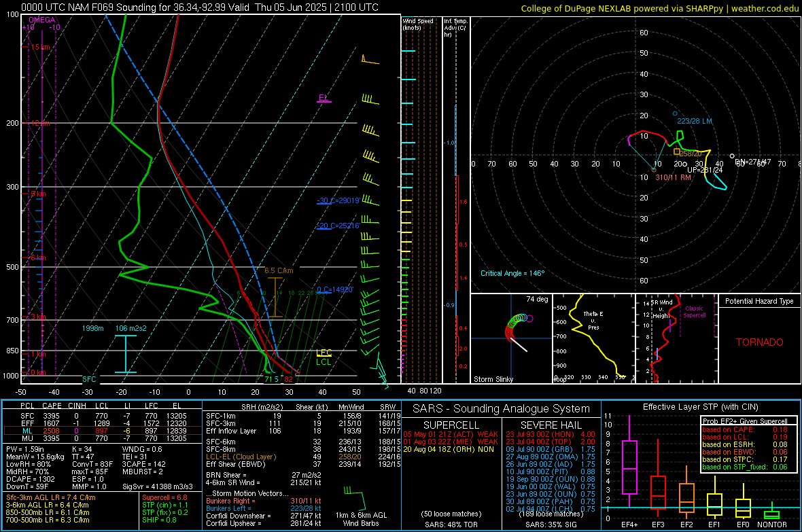Click the SARS: 48% TOR result
802x532 pixels.
(451, 525)
